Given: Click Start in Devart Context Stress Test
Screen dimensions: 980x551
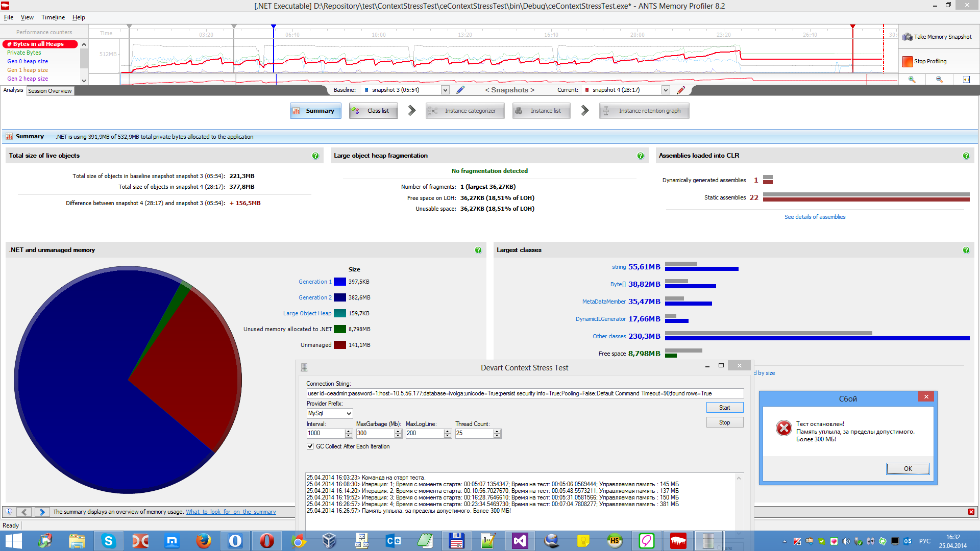Looking at the screenshot, I should click(x=725, y=408).
